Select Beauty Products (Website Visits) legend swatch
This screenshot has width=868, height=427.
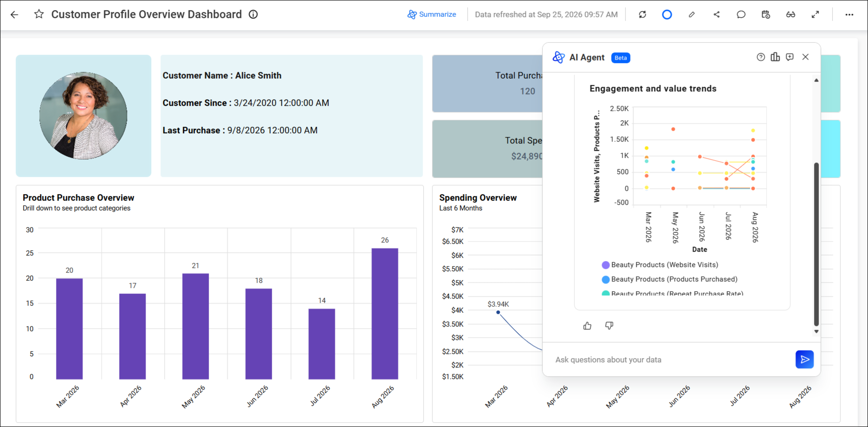point(606,265)
